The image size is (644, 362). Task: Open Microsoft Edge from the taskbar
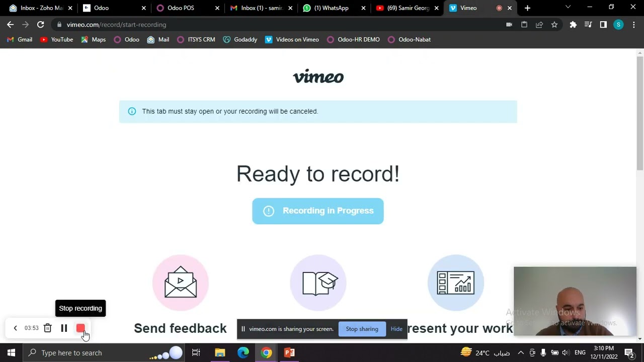(x=243, y=353)
